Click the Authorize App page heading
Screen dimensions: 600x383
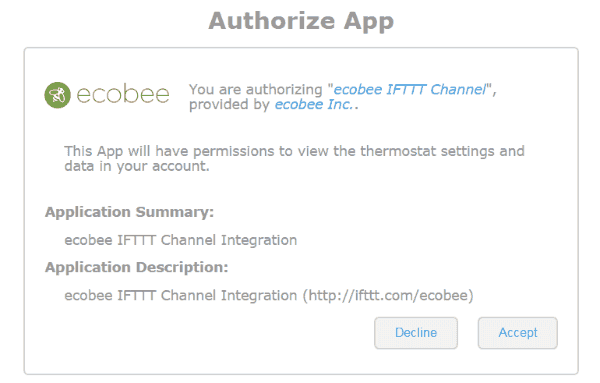[301, 21]
